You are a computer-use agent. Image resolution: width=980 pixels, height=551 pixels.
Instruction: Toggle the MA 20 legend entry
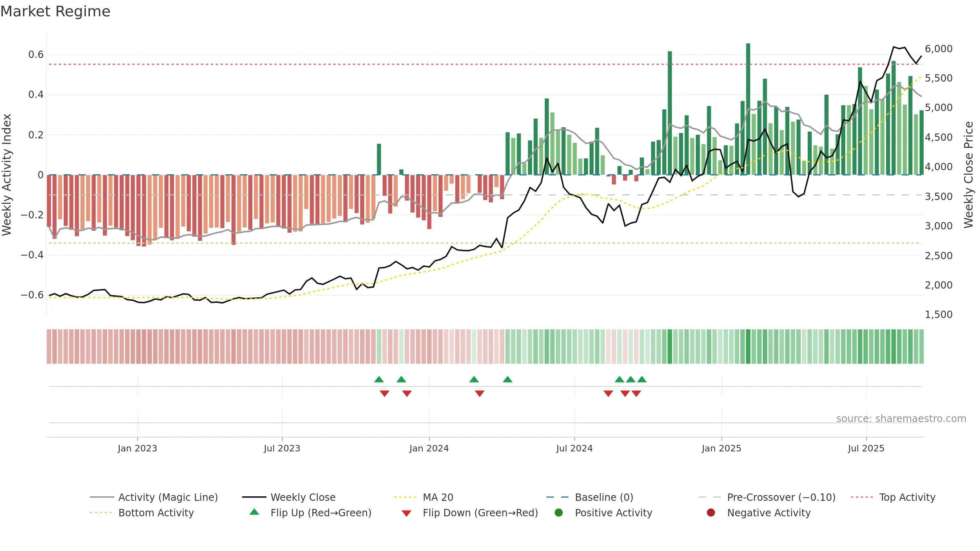[x=423, y=497]
